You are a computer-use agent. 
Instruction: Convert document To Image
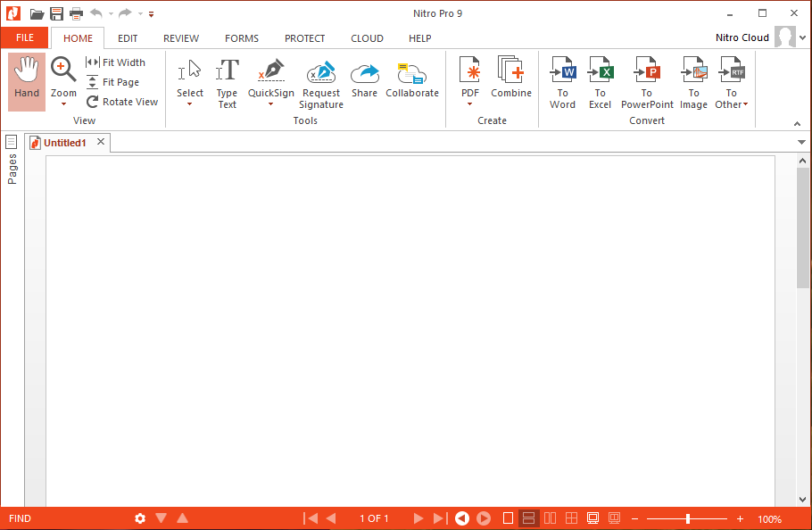tap(693, 83)
